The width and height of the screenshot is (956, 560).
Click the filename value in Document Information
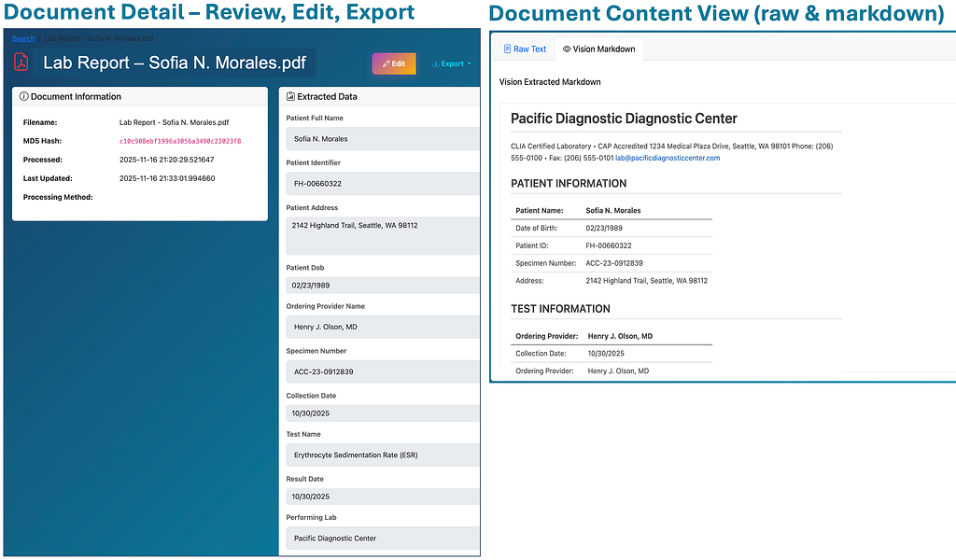point(174,122)
